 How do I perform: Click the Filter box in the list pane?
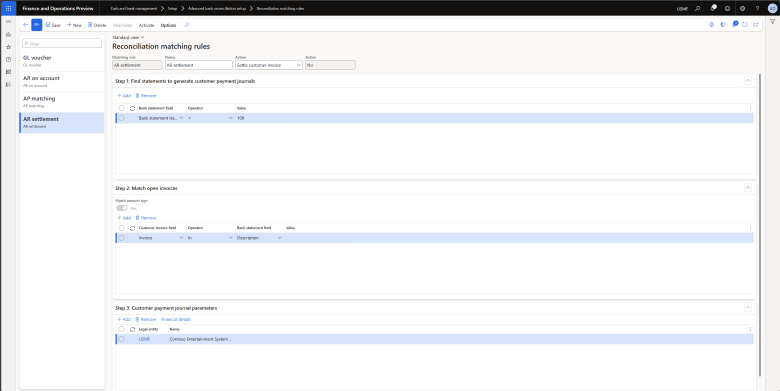tap(62, 43)
